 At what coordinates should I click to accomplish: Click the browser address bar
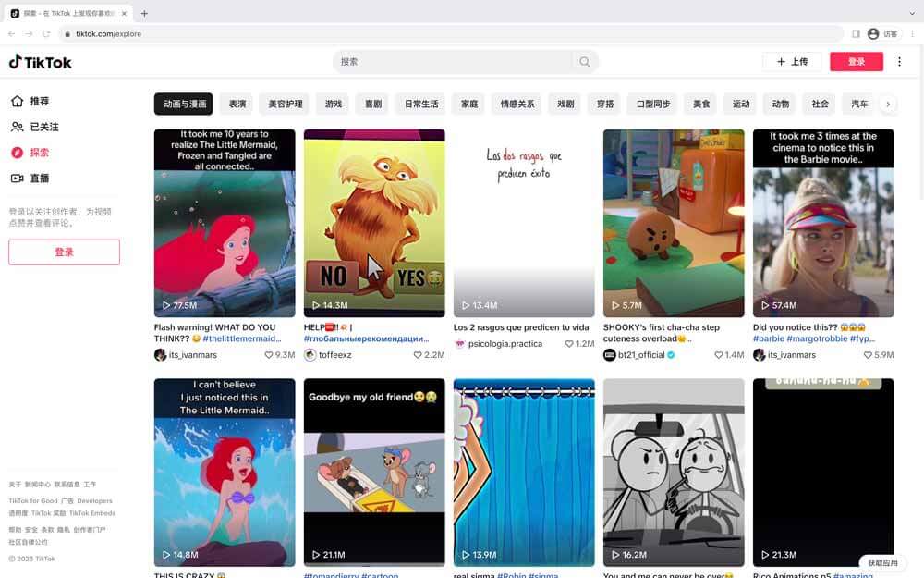(x=451, y=33)
